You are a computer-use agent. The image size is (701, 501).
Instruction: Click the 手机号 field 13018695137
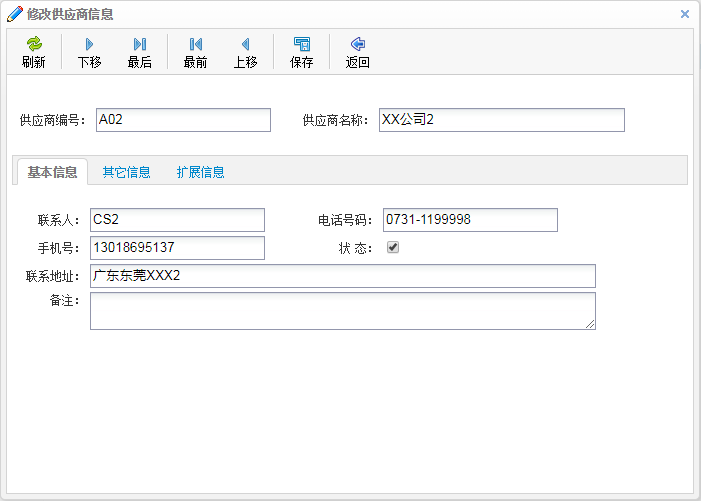(177, 248)
